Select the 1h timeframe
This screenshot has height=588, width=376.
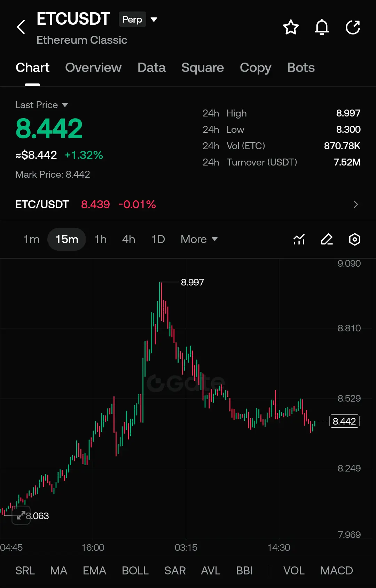[x=101, y=239]
